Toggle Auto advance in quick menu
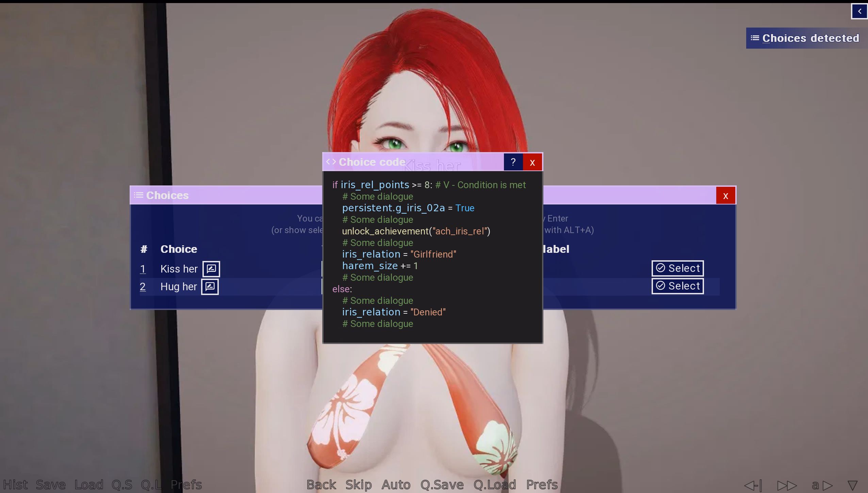 point(396,484)
